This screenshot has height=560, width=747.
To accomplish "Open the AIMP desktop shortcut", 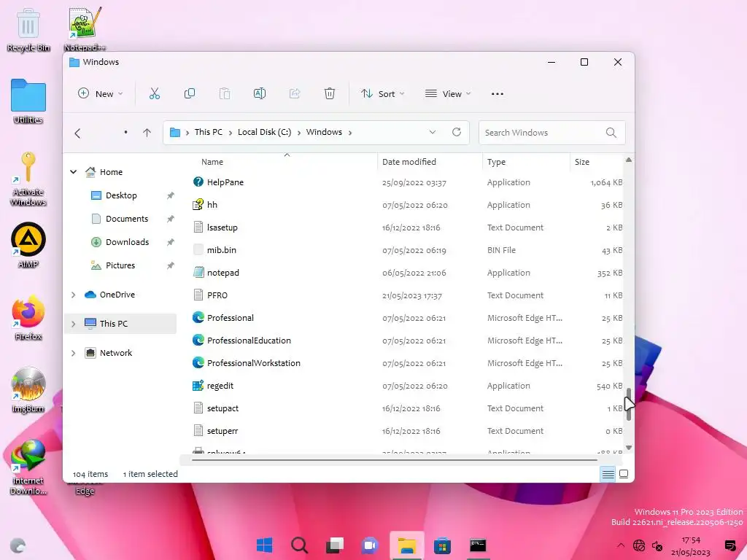I will coord(28,245).
